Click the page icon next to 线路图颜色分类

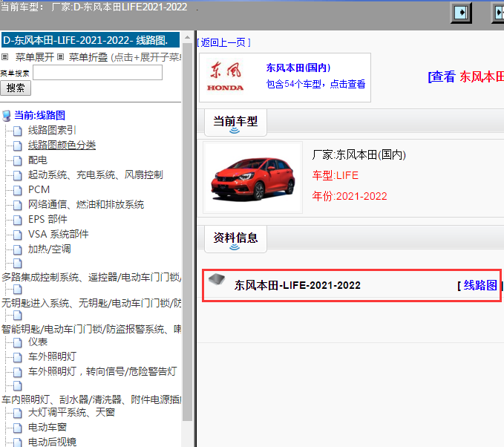coord(18,146)
